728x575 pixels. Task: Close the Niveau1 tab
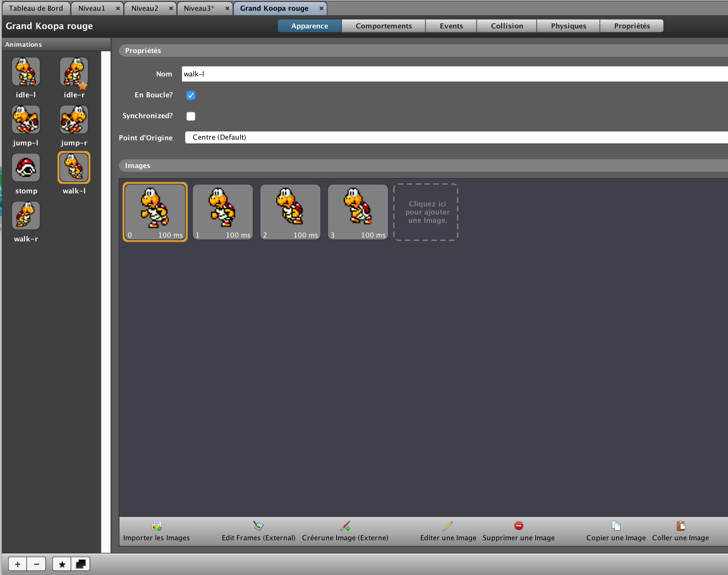(x=118, y=9)
